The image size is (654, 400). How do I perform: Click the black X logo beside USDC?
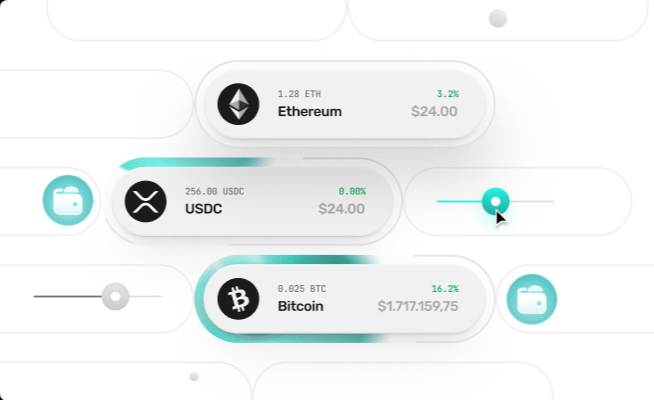[145, 201]
